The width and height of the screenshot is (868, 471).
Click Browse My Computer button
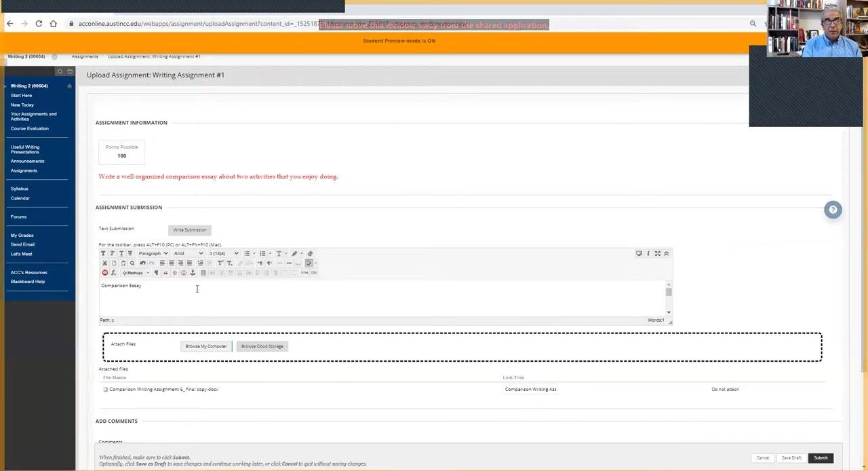click(x=206, y=346)
